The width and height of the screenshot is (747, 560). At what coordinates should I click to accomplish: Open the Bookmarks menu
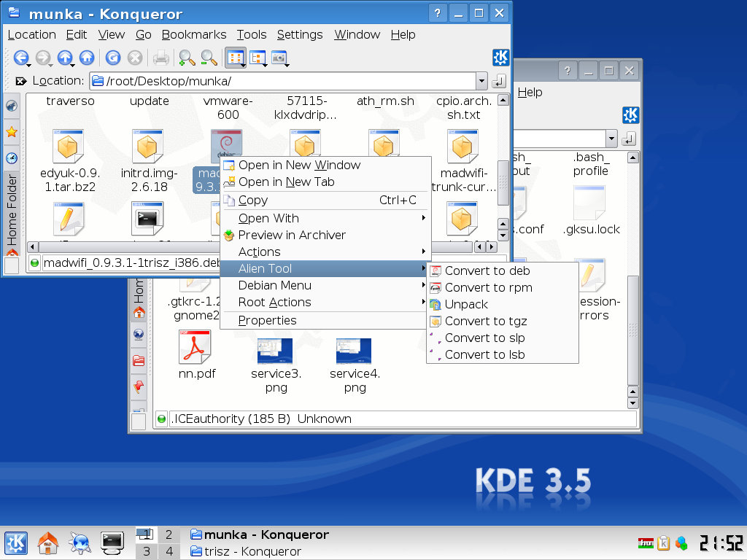(194, 35)
